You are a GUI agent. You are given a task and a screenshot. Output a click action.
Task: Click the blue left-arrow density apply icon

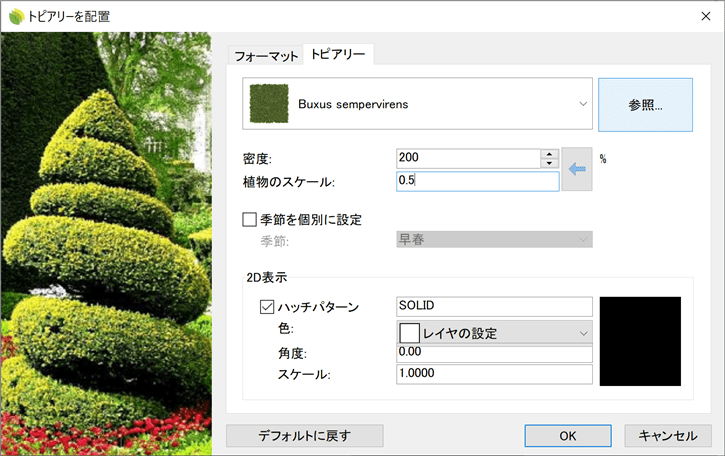point(577,169)
